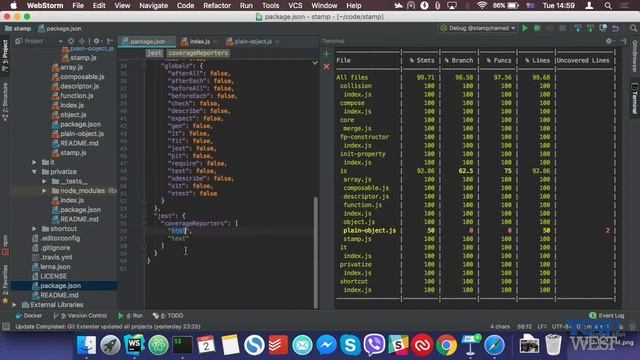
Task: Click stamp breadcrumb in navigation bar
Action: [18, 29]
